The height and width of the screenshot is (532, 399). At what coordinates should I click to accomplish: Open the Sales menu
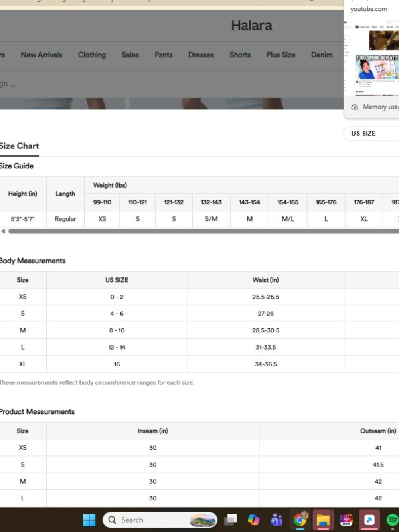tap(130, 55)
